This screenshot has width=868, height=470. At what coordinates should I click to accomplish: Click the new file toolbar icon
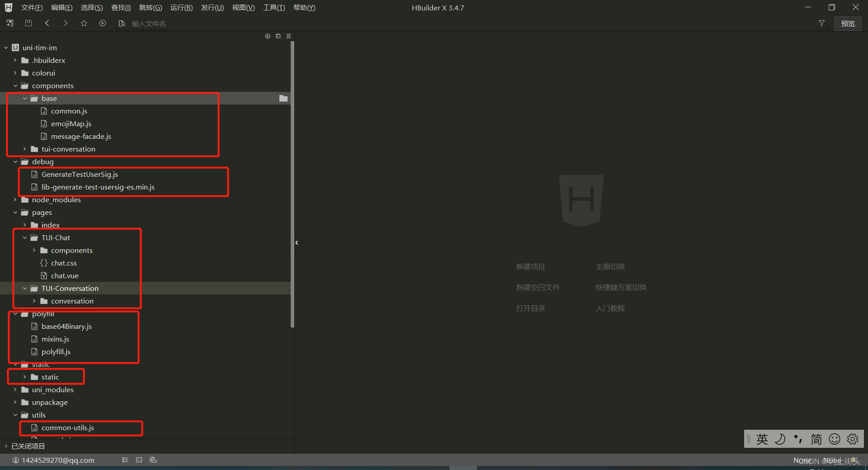point(10,23)
